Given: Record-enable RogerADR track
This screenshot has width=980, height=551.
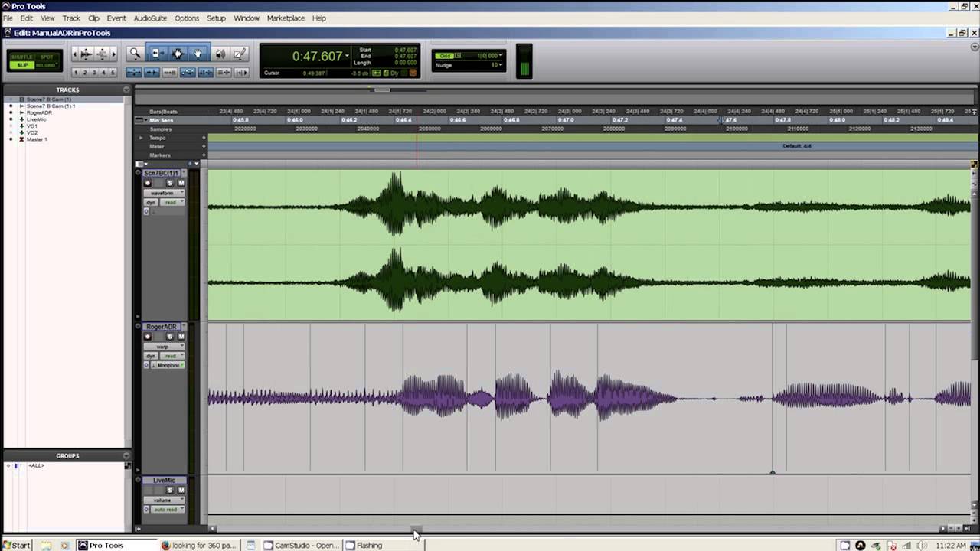Looking at the screenshot, I should pos(148,337).
